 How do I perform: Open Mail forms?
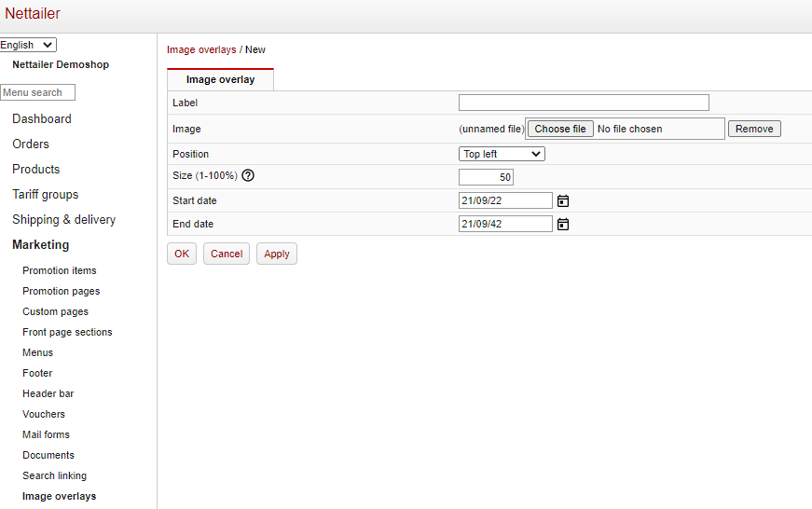tap(46, 435)
